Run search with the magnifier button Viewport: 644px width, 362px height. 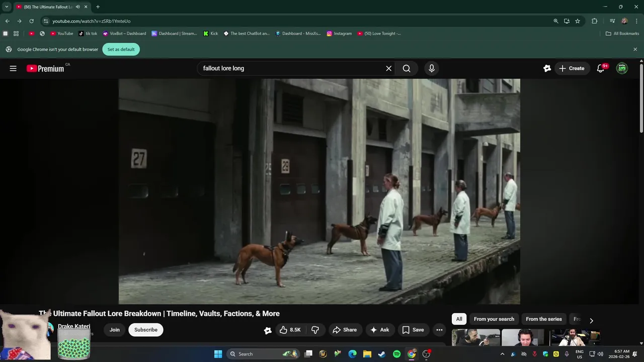(407, 68)
